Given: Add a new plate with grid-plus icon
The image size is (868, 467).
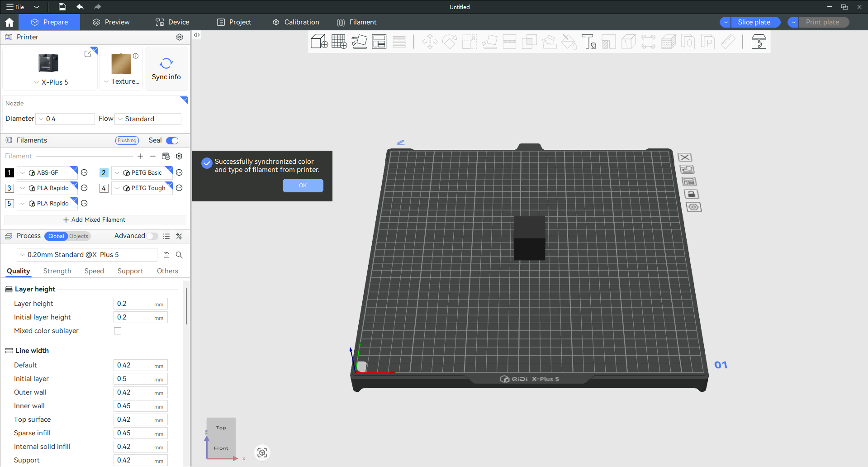Looking at the screenshot, I should (x=339, y=42).
